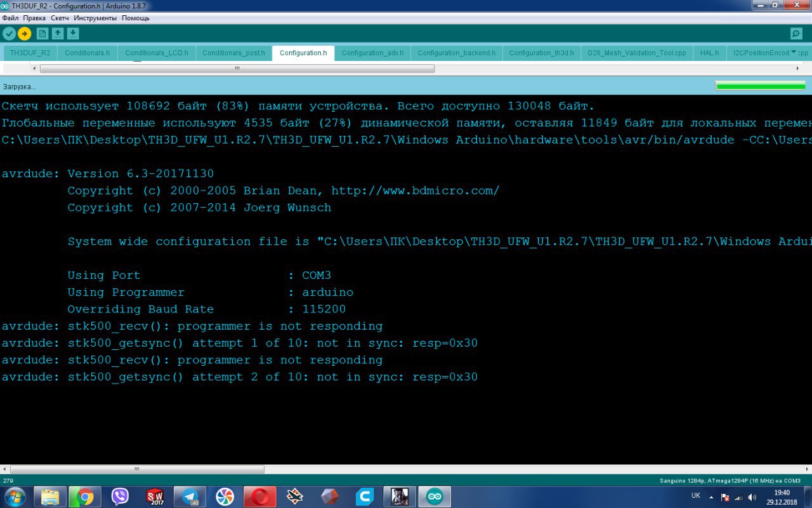The image size is (812, 508).
Task: Open the game thumbnail icon in taskbar
Action: pos(400,497)
